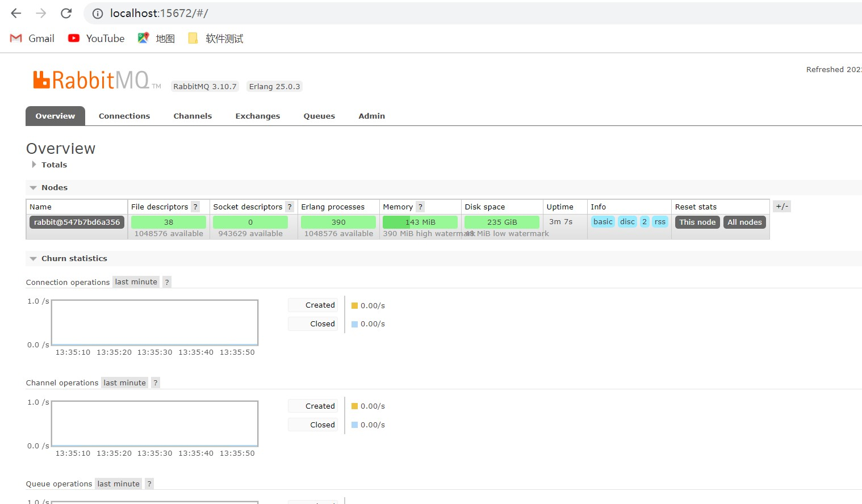This screenshot has height=504, width=862.
Task: Click the Erlang processes bar showing 390
Action: [338, 222]
